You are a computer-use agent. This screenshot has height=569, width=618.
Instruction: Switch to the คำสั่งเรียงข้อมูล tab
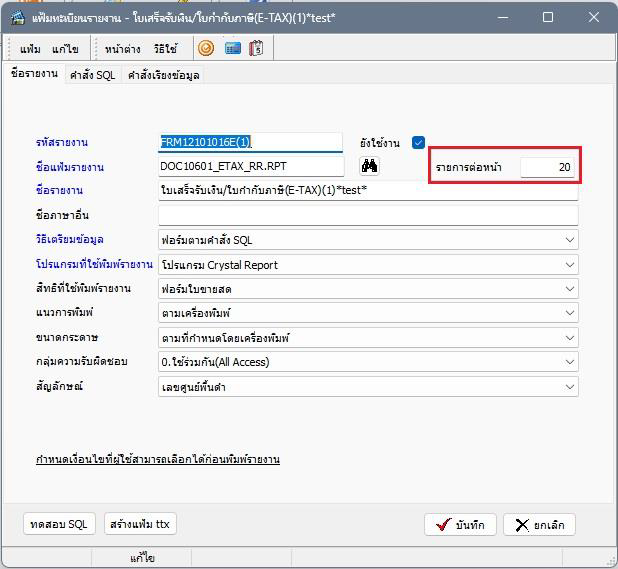162,75
